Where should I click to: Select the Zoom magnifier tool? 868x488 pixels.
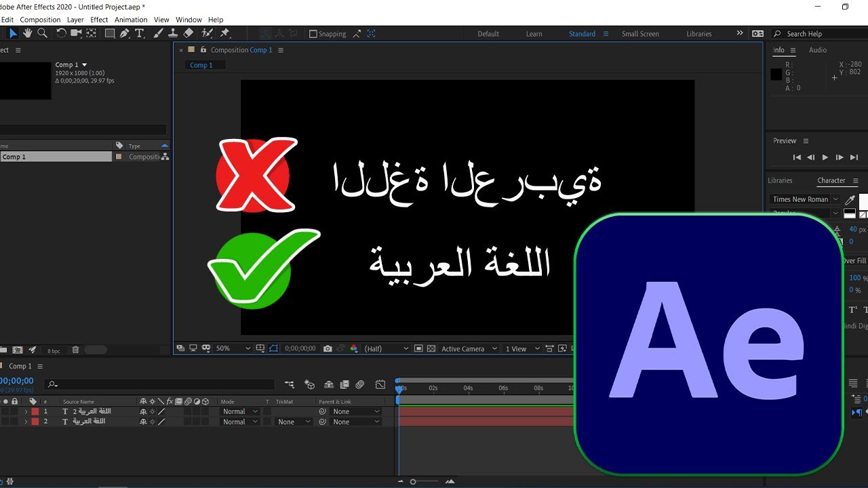[x=42, y=33]
